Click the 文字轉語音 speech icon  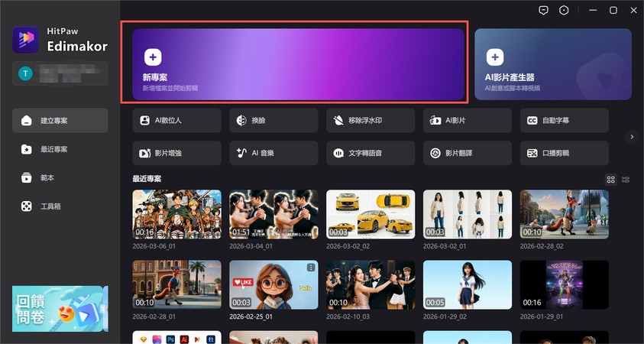click(338, 154)
